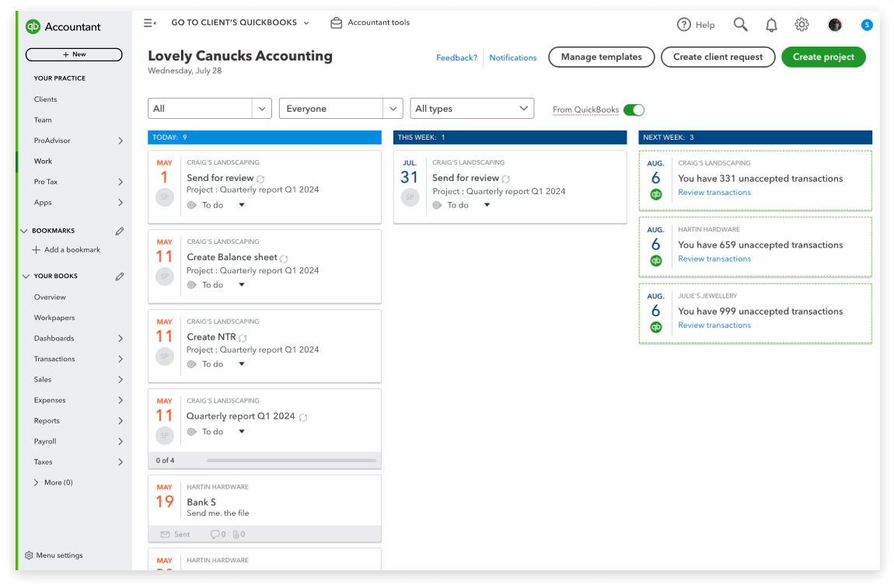Viewport: 894px width, 588px height.
Task: Open the Help question mark icon
Action: click(x=683, y=25)
